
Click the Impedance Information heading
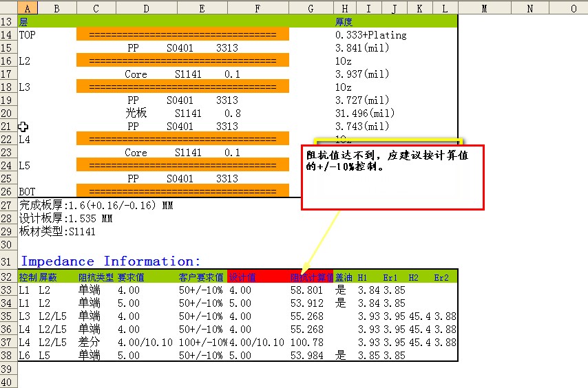(111, 261)
